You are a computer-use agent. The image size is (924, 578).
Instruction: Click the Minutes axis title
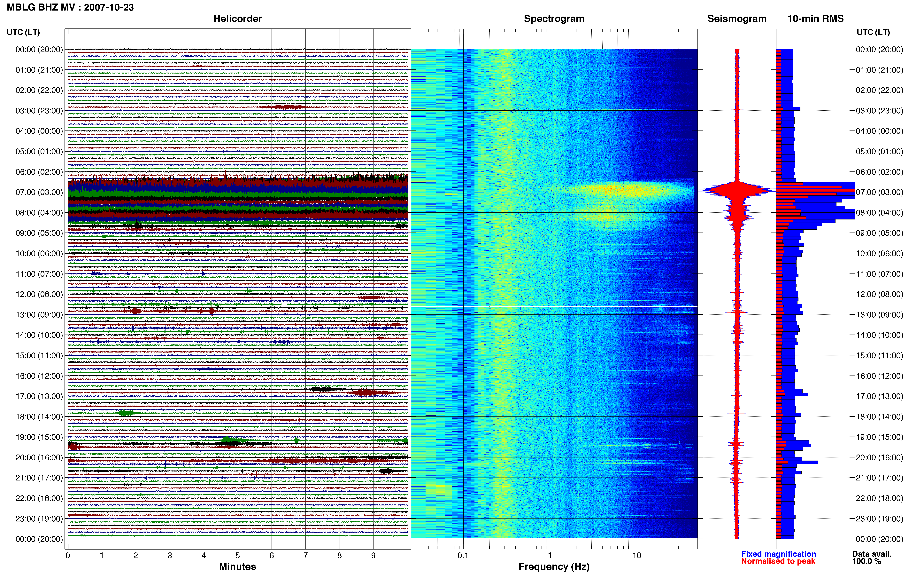238,566
